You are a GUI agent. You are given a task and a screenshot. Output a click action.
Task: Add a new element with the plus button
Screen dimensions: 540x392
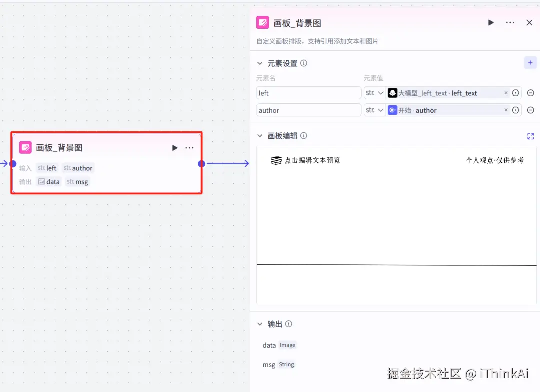(530, 62)
